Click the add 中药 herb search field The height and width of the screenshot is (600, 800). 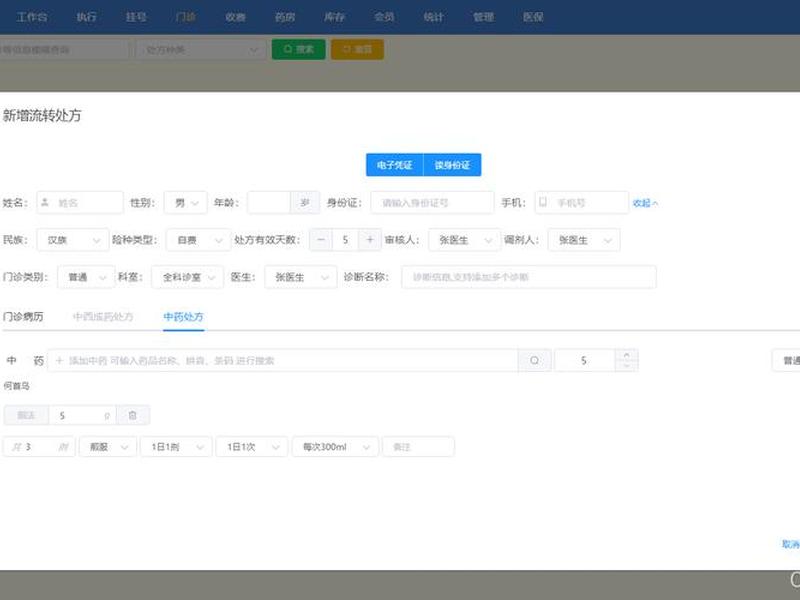pos(283,361)
